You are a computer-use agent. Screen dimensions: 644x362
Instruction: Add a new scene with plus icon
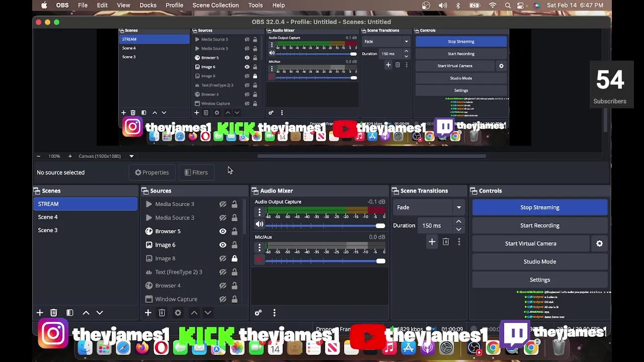pyautogui.click(x=40, y=313)
